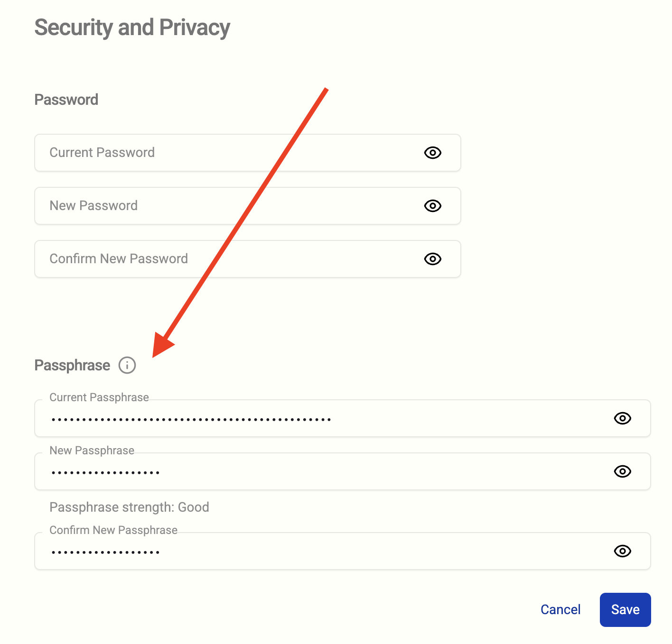The image size is (672, 644).
Task: Unmask the Current Passphrase with eye icon
Action: click(622, 418)
